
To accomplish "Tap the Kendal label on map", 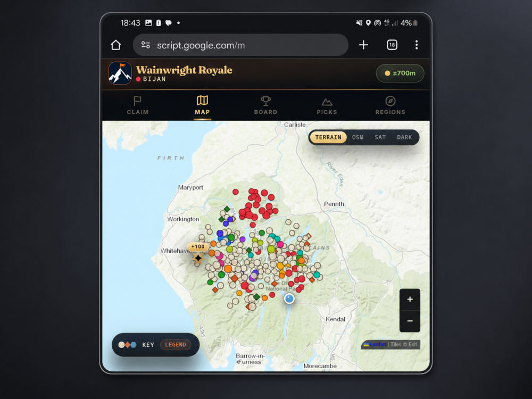I will click(335, 319).
